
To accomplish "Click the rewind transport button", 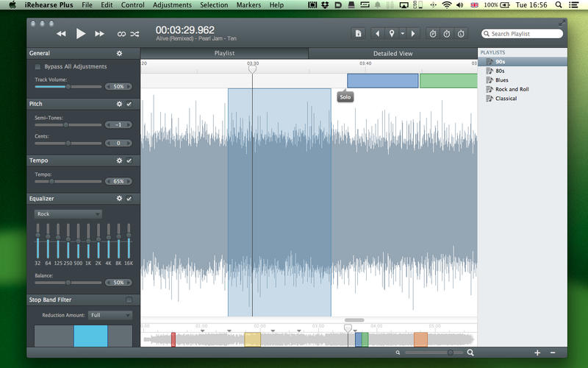I will pos(61,34).
